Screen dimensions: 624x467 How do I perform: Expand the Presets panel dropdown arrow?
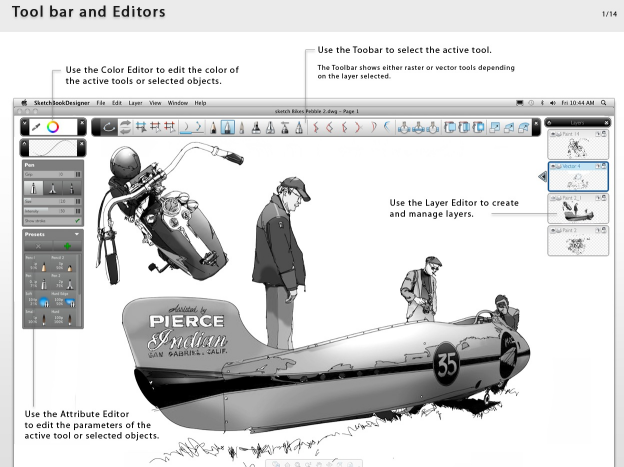coord(77,233)
